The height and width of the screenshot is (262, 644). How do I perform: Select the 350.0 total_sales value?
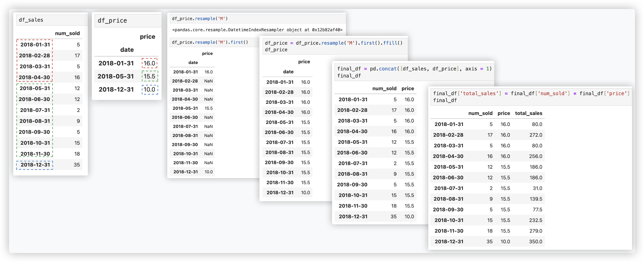(x=535, y=242)
